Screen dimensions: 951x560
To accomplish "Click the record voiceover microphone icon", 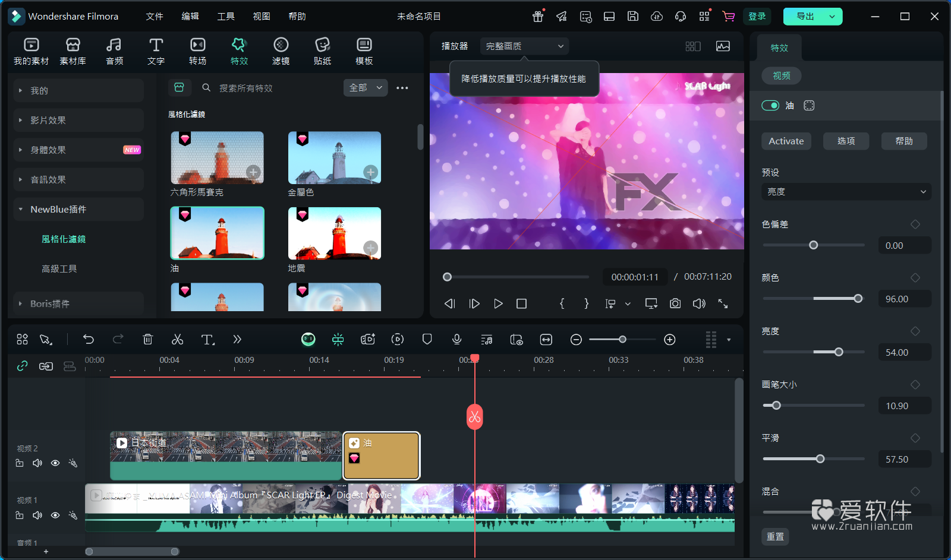I will 456,339.
